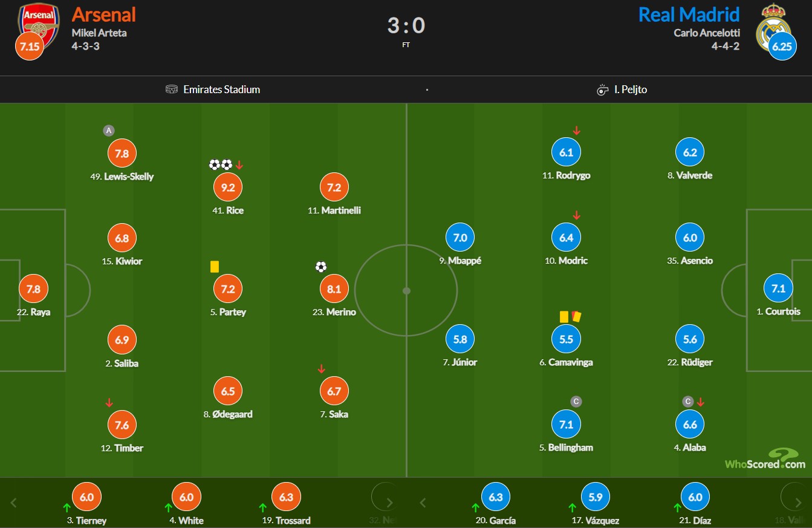The image size is (812, 528).
Task: Show previous Arsenal substitutes with left chevron
Action: [x=14, y=503]
